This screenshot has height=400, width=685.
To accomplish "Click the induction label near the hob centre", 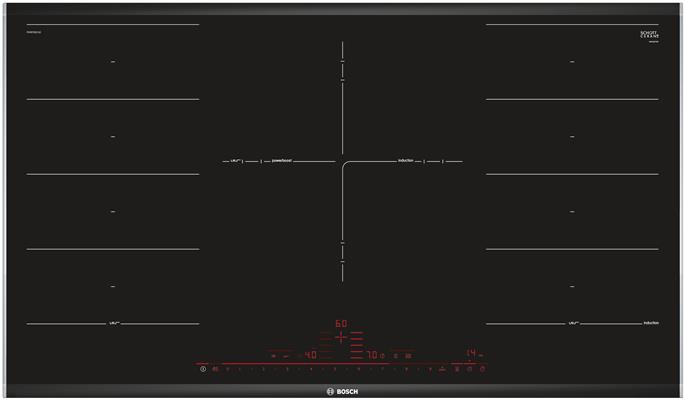I will 405,161.
